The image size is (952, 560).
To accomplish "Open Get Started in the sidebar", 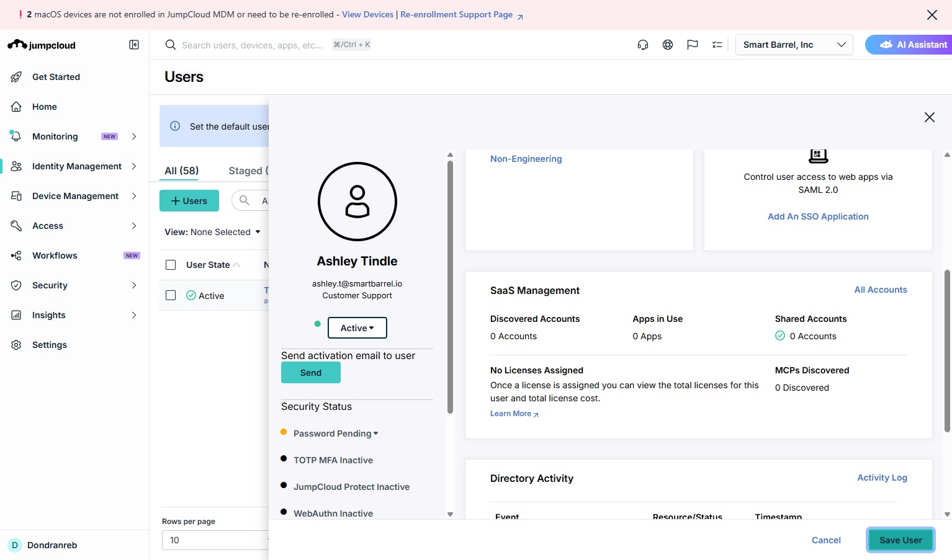I will (x=56, y=77).
